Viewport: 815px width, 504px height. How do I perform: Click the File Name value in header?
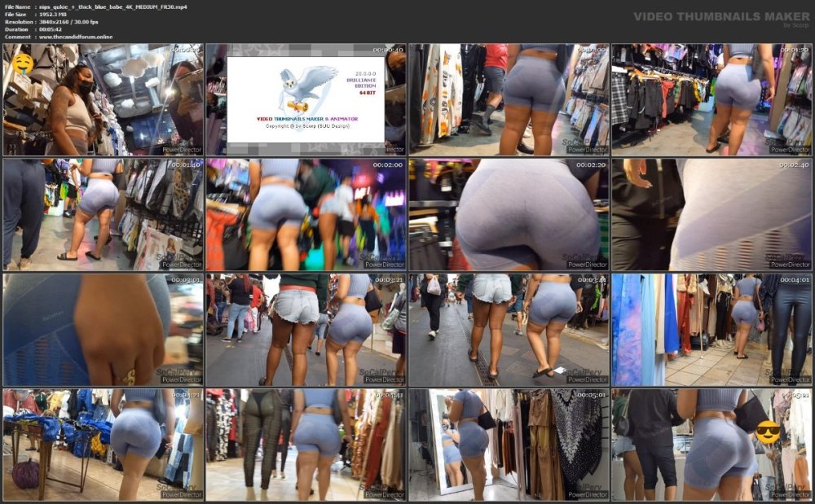click(x=112, y=7)
